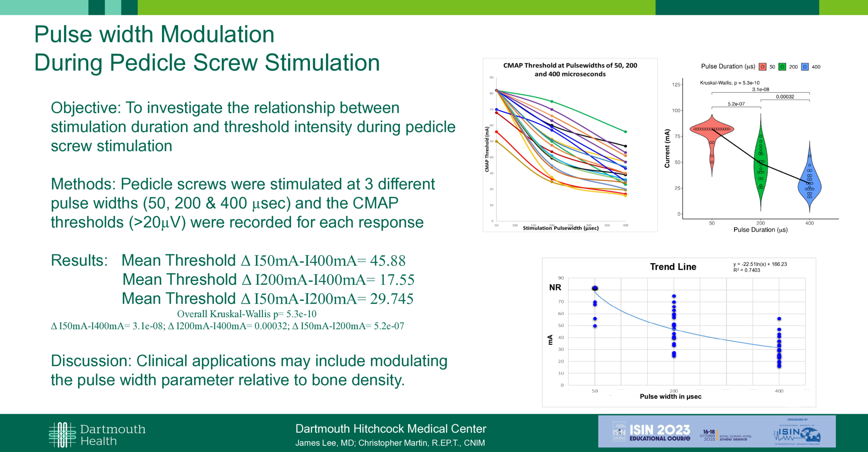Screen dimensions: 868x452
Task: Click the 5.2e-07 bracket label
Action: (736, 104)
